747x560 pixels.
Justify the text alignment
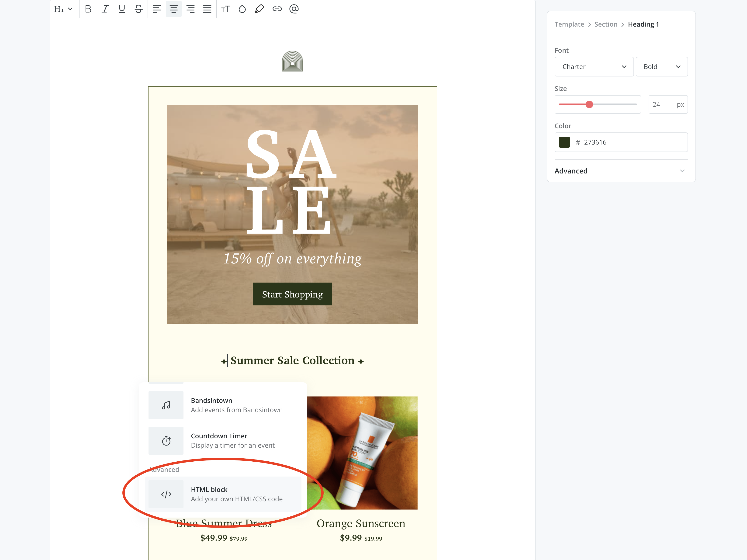[207, 9]
